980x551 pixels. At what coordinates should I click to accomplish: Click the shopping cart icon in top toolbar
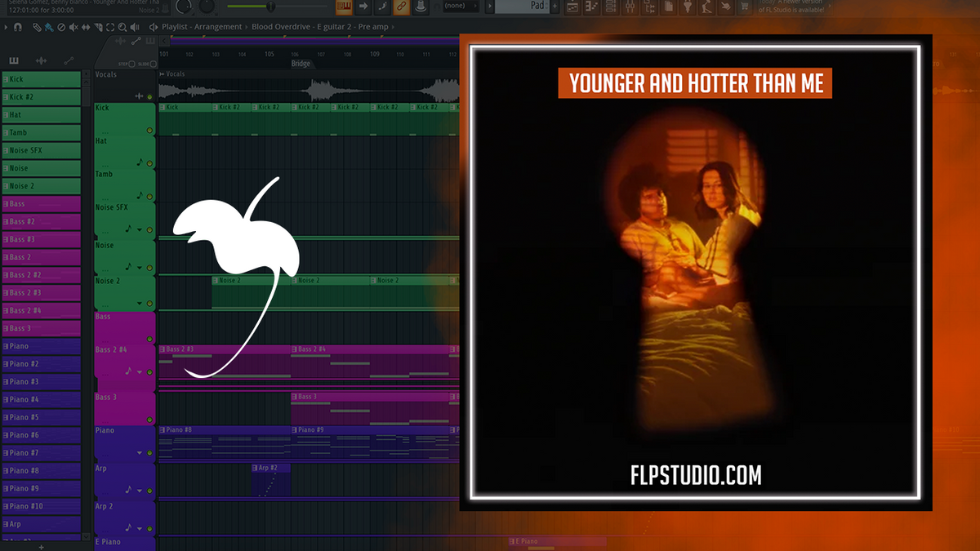(744, 7)
